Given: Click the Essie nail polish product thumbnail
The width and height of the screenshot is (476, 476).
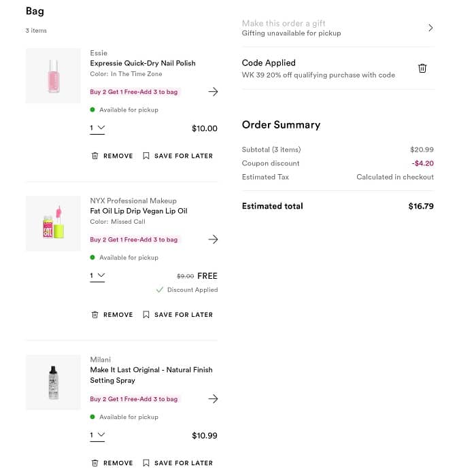Looking at the screenshot, I should (x=53, y=75).
